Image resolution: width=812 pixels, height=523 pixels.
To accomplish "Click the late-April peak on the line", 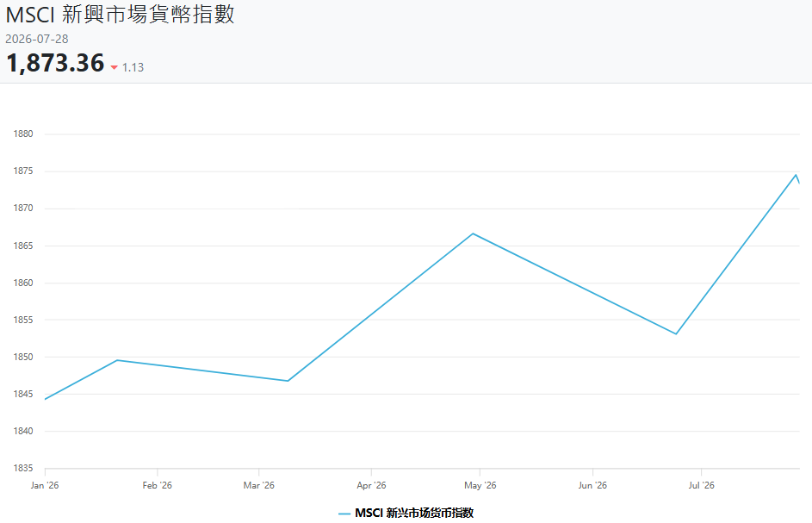I will click(x=473, y=233).
